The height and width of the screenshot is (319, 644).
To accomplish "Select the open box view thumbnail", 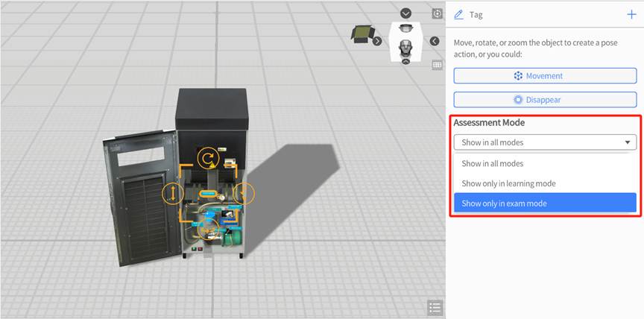I will (x=363, y=34).
